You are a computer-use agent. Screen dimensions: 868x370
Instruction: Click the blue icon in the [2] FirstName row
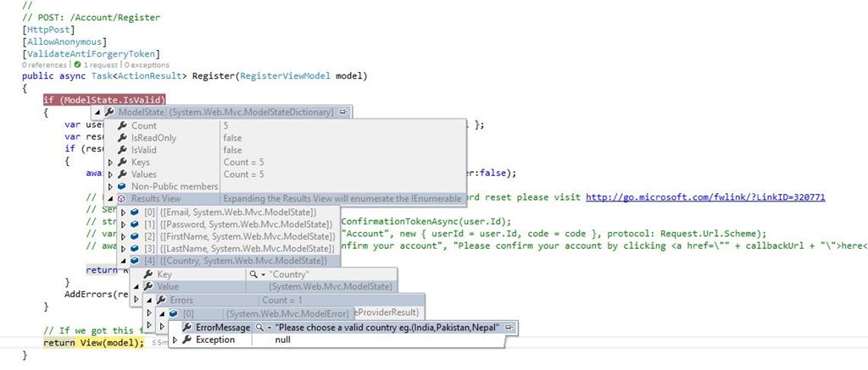135,237
